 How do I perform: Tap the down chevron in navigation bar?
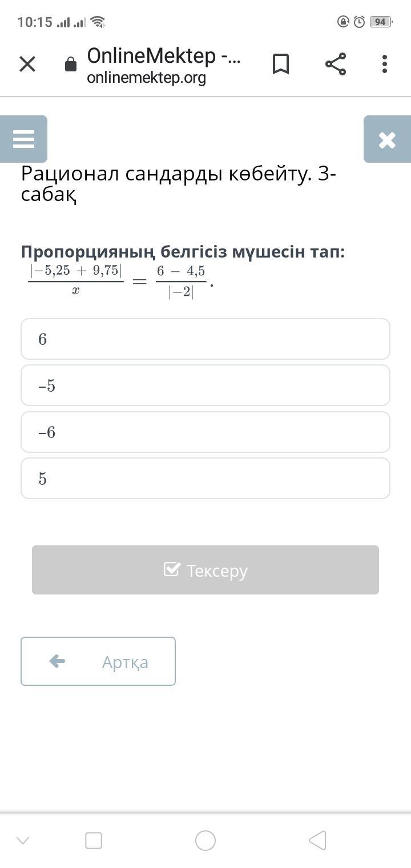pyautogui.click(x=23, y=841)
